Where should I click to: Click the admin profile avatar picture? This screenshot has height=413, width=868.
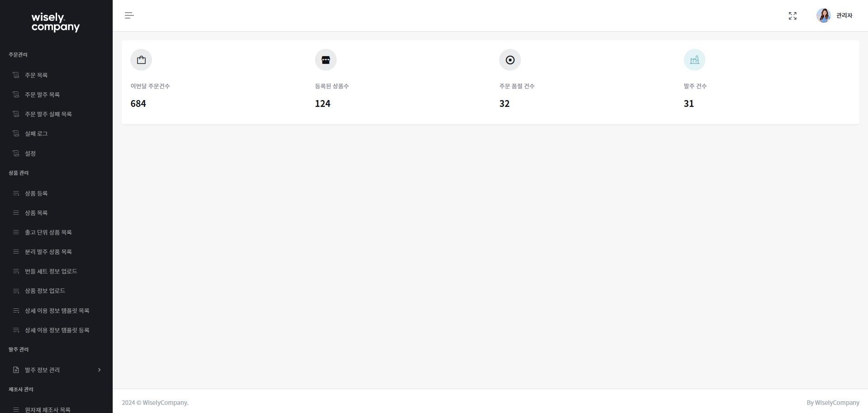[823, 15]
